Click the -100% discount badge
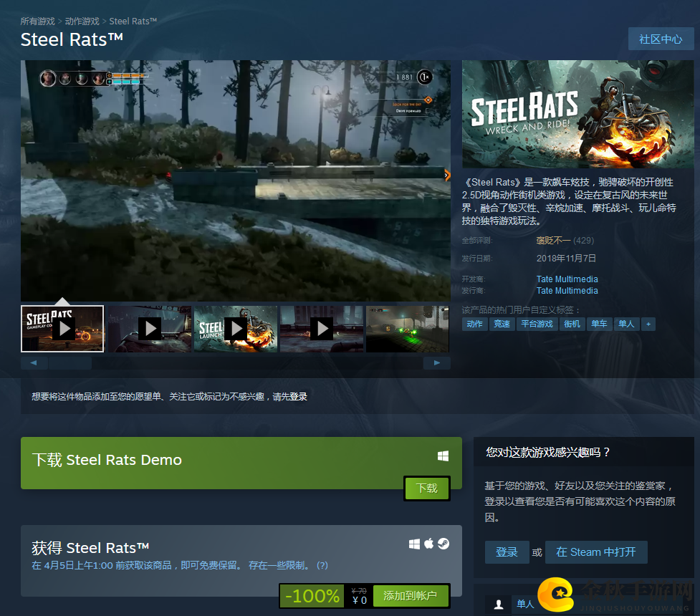 312,596
